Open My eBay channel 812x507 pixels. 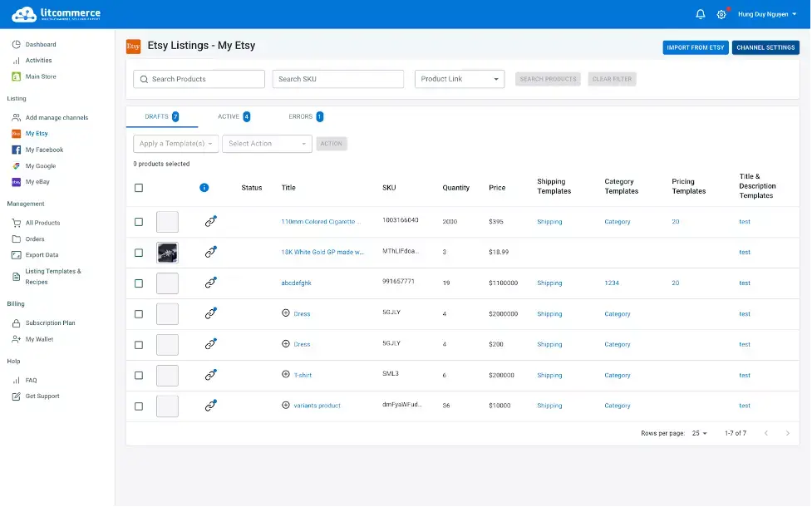pos(38,182)
